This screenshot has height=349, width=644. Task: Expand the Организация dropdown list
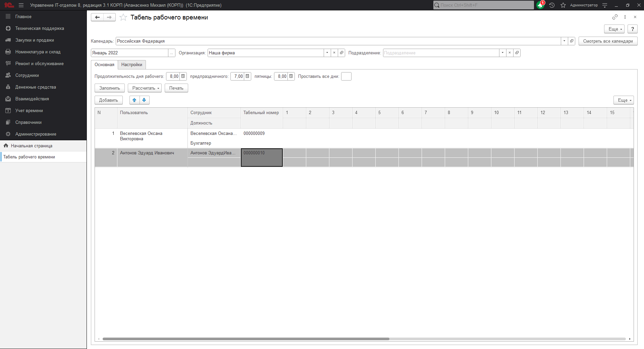[327, 53]
